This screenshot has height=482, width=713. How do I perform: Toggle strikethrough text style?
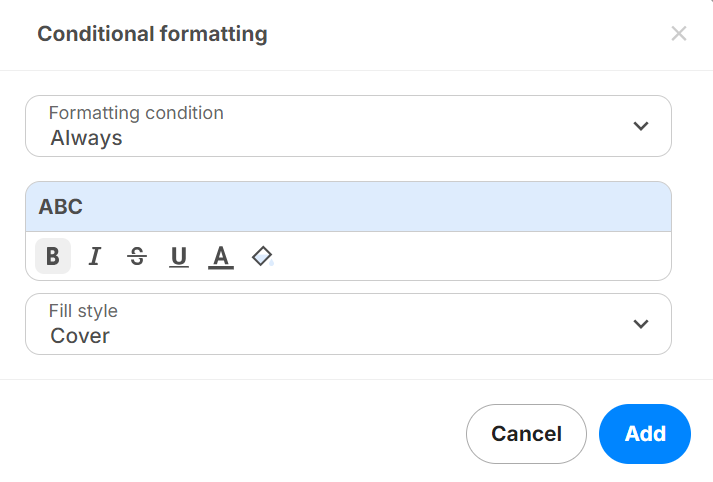137,257
